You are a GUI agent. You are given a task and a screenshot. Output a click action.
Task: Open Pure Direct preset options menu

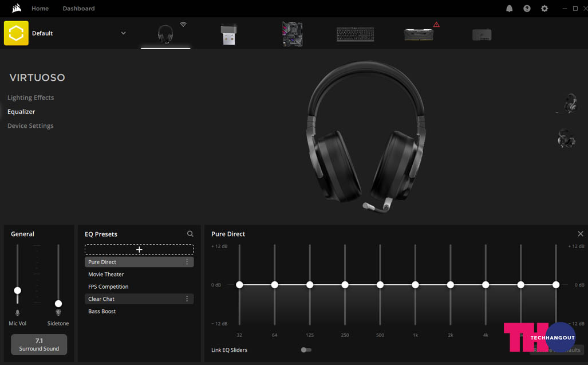pyautogui.click(x=187, y=262)
